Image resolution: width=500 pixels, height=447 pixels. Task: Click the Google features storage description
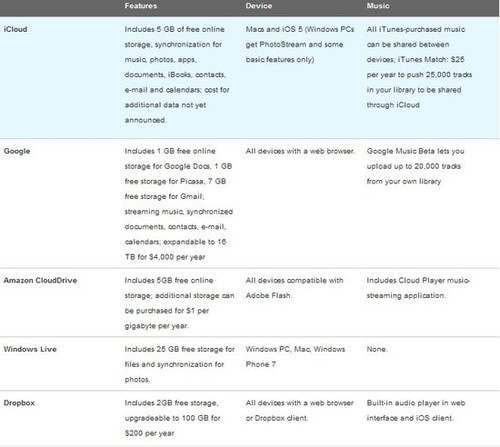(x=179, y=204)
